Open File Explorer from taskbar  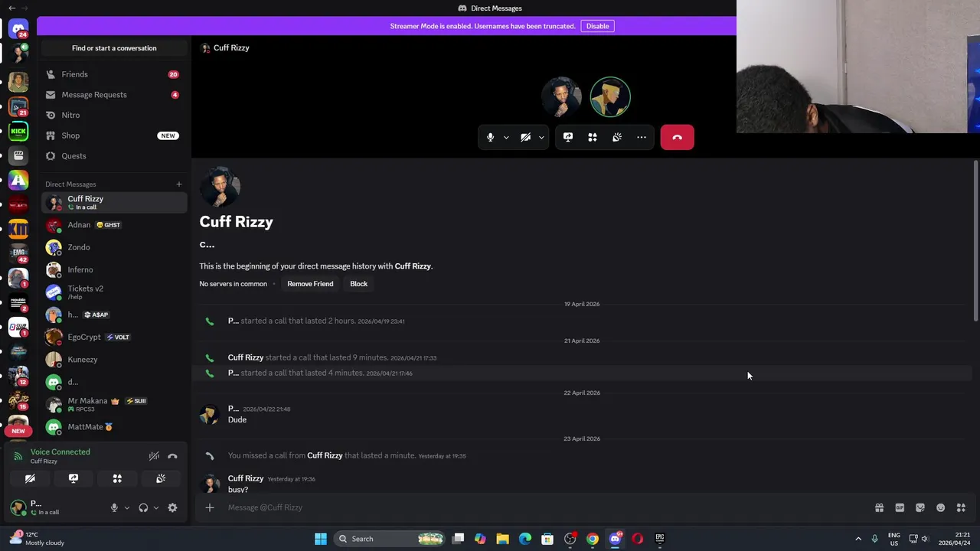coord(502,539)
